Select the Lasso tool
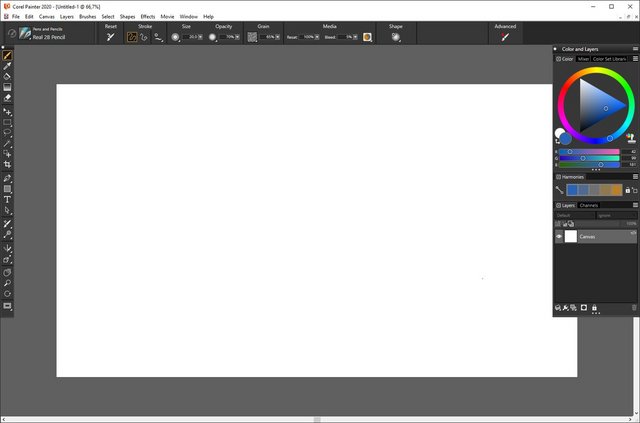 click(7, 133)
